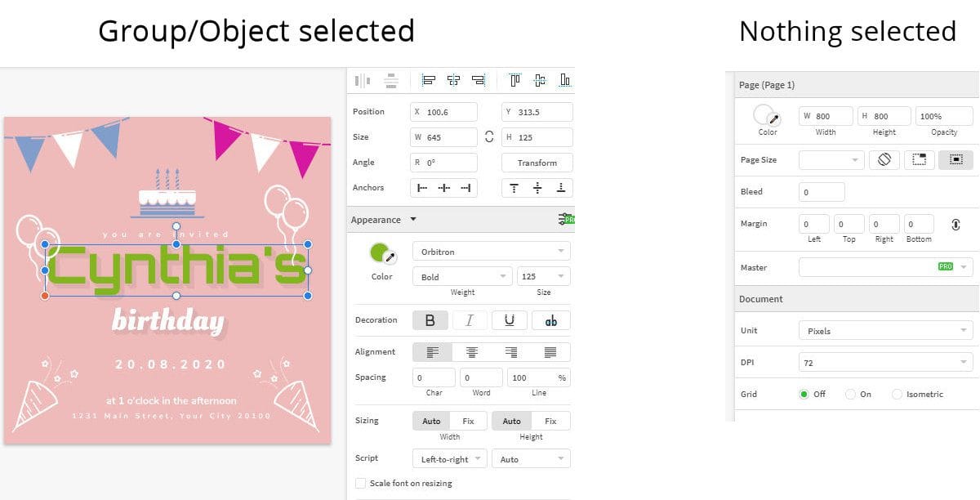Set width sizing to Fix
980x500 pixels.
(466, 420)
